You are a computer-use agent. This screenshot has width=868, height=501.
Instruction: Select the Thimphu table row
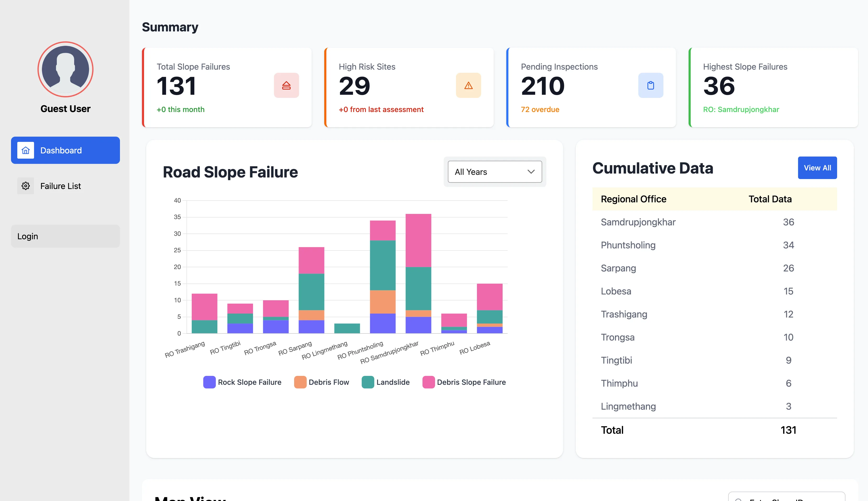click(715, 383)
